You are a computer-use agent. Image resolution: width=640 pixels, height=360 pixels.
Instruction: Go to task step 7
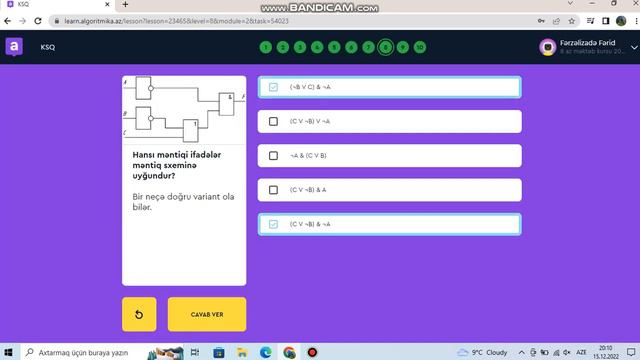coord(369,47)
